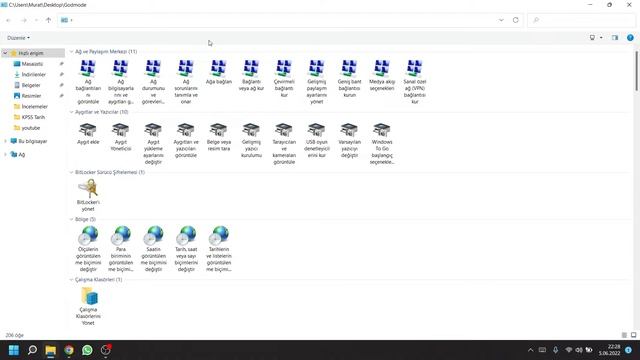The width and height of the screenshot is (640, 360).
Task: Click the Explorer search box
Action: pyautogui.click(x=582, y=20)
